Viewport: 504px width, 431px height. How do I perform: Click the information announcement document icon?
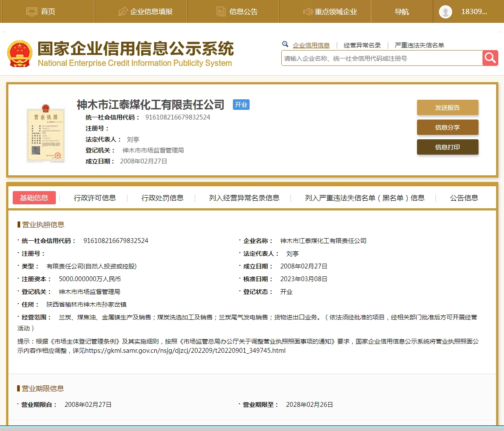[x=221, y=11]
